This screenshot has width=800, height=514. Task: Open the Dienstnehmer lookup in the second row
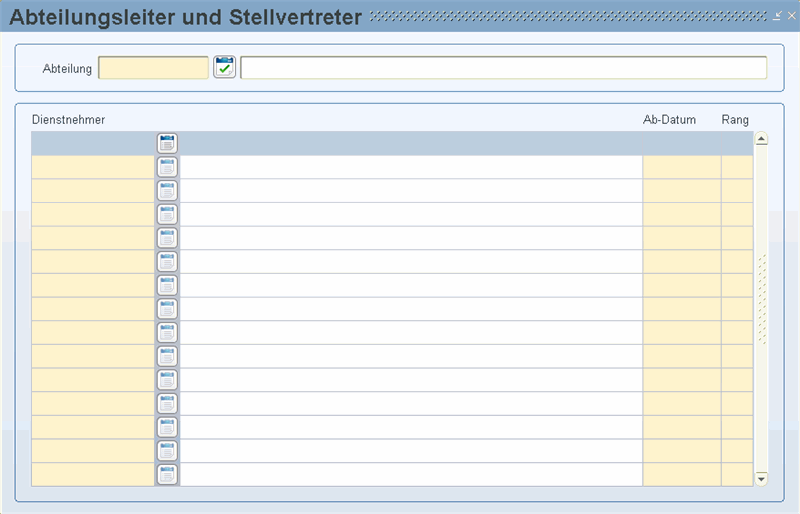[167, 167]
